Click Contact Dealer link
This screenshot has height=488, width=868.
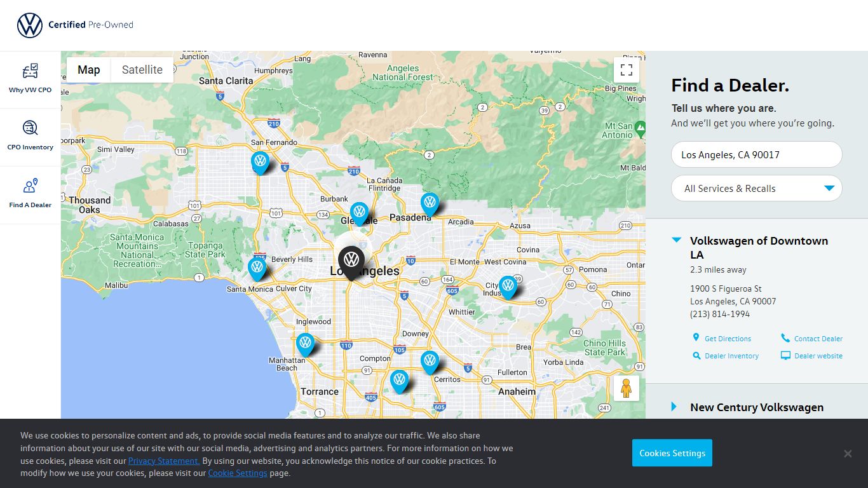[818, 339]
